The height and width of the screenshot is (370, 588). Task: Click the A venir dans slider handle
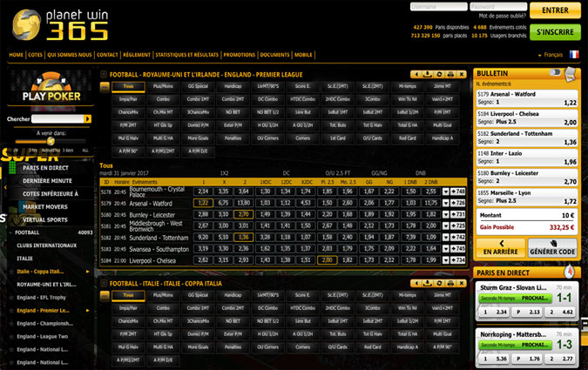tap(51, 141)
